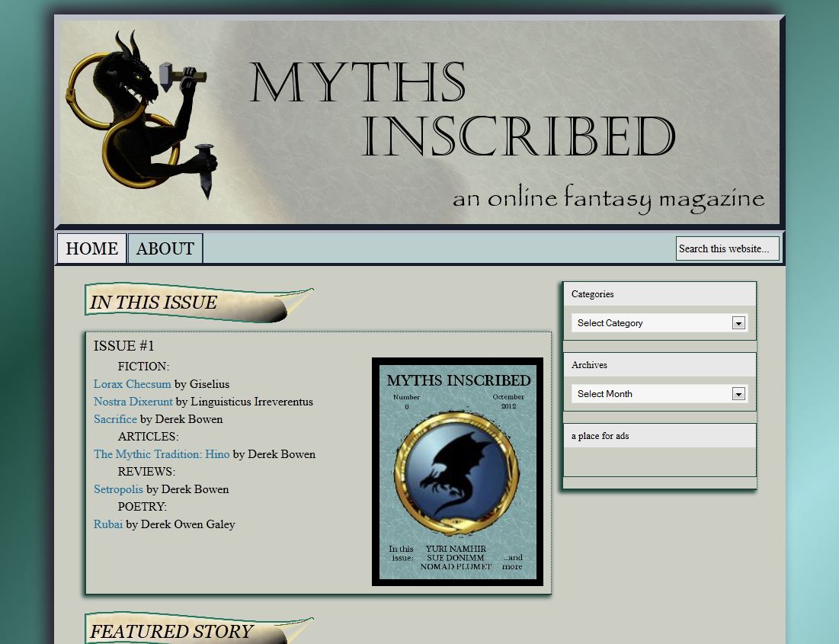Viewport: 839px width, 644px height.
Task: Open the HOME menu tab
Action: click(92, 249)
